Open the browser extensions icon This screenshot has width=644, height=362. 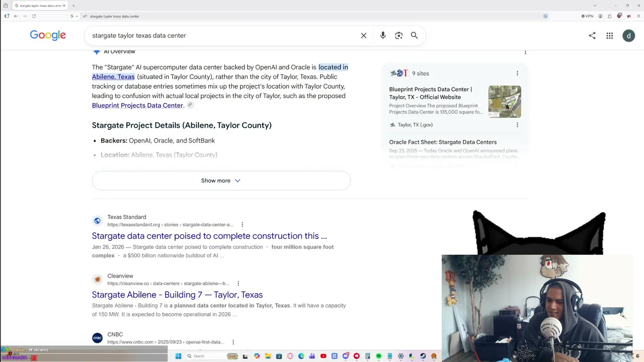pos(610,16)
